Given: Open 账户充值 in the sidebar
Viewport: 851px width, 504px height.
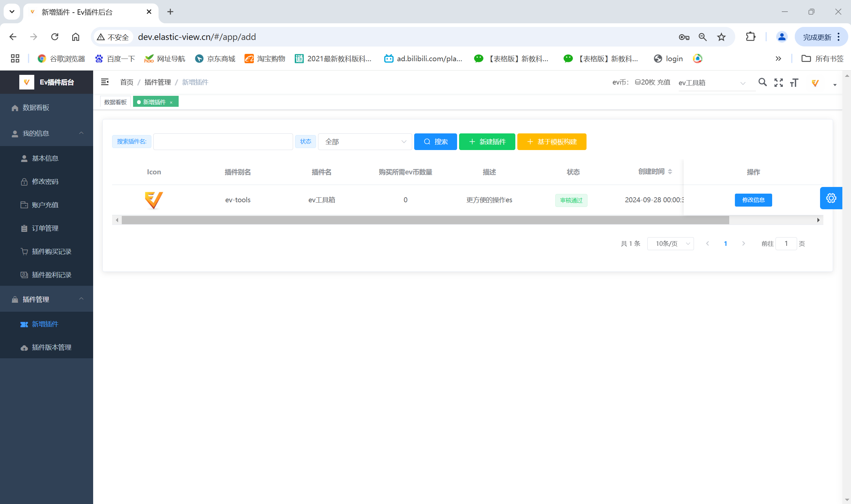Looking at the screenshot, I should click(x=47, y=205).
